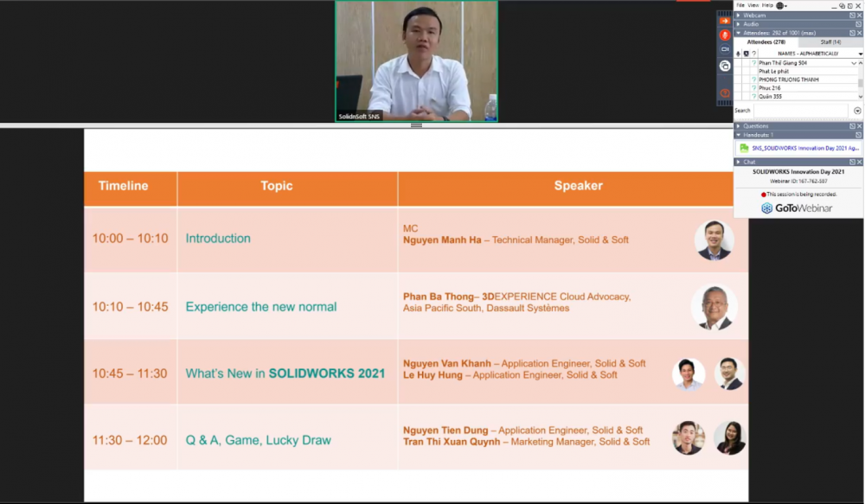Click the screen sharing icon

pyautogui.click(x=725, y=67)
